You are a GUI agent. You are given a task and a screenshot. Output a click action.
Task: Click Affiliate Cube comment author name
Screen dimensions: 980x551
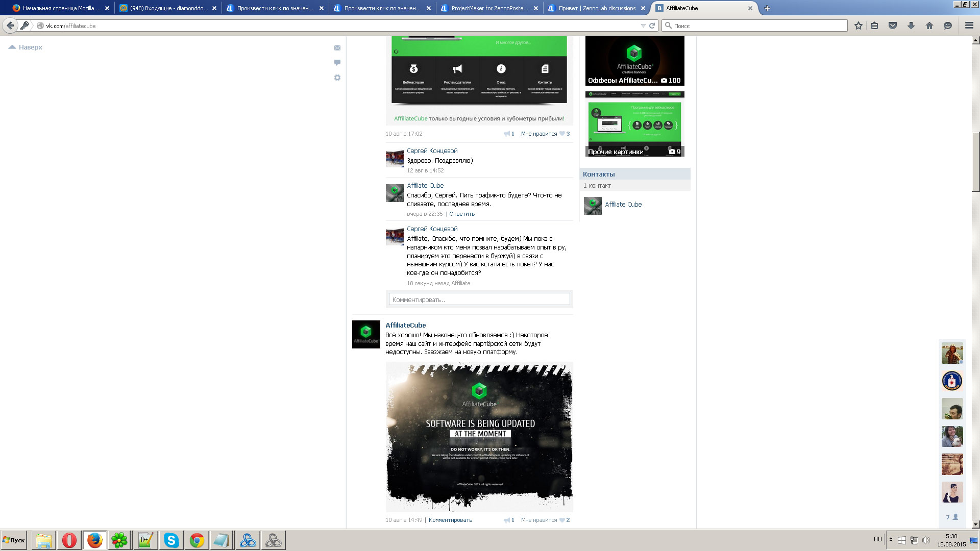pos(425,186)
